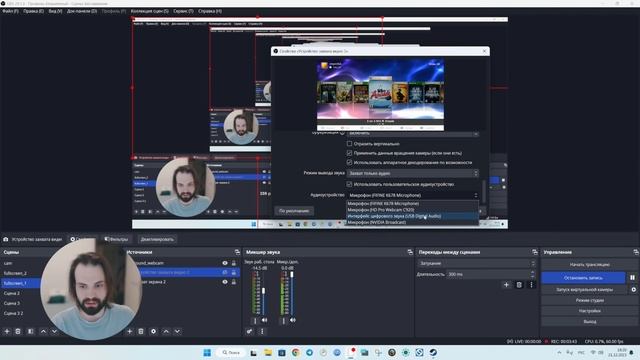Screen dimensions: 640x360
Task: Open advanced audio properties gear in mixer
Action: [249, 331]
